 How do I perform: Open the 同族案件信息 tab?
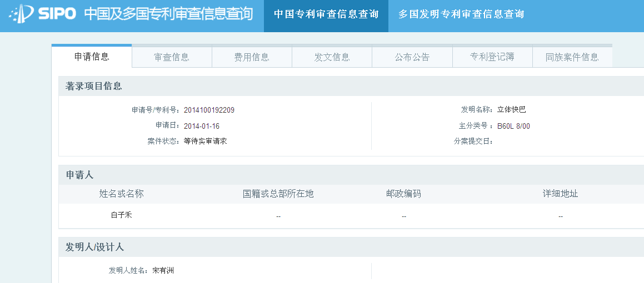[x=572, y=57]
